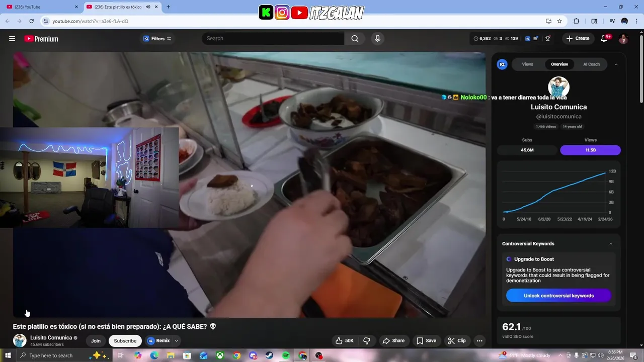This screenshot has width=644, height=362.
Task: Click the vidIQ logo in side panel
Action: coord(502,64)
